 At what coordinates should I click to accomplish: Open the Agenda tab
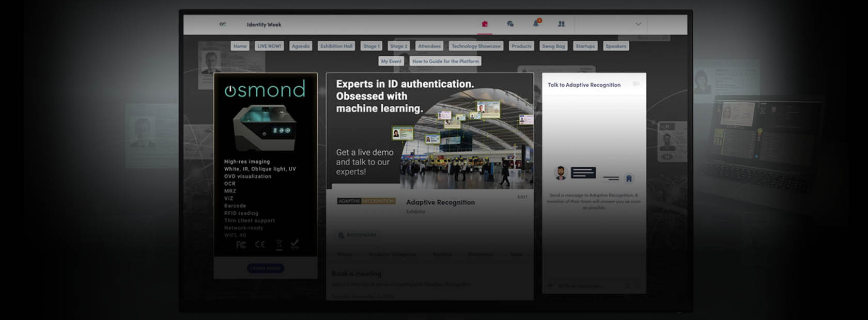(301, 46)
